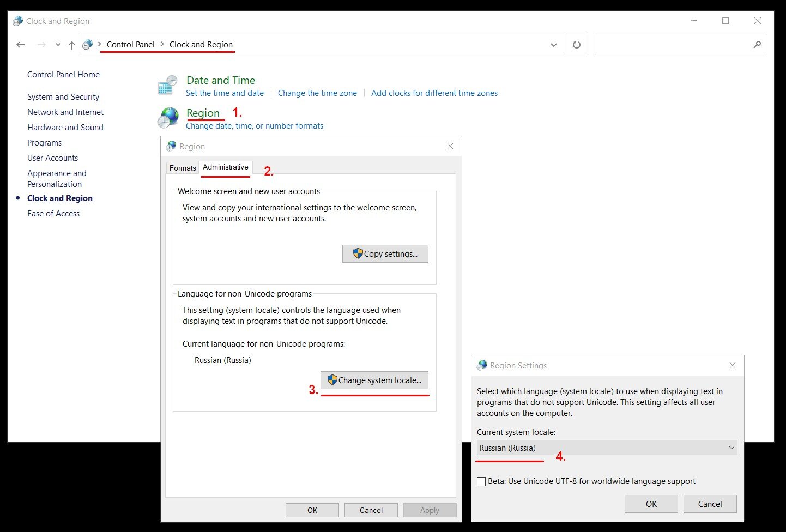This screenshot has height=532, width=786.
Task: Click OK in Region Settings dialog
Action: coord(651,504)
